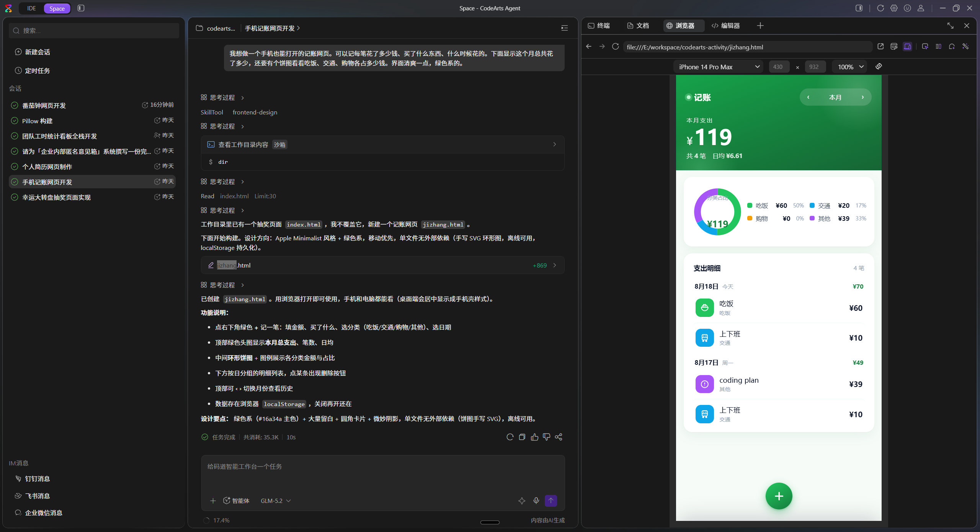Open the 幸运大转盘抽奖页面实现 conversation

(92, 197)
